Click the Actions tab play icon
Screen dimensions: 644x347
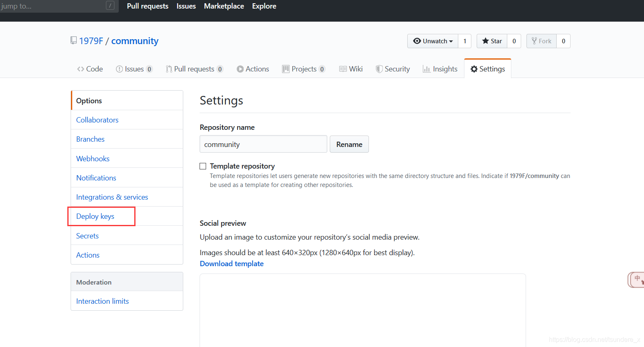(x=240, y=69)
